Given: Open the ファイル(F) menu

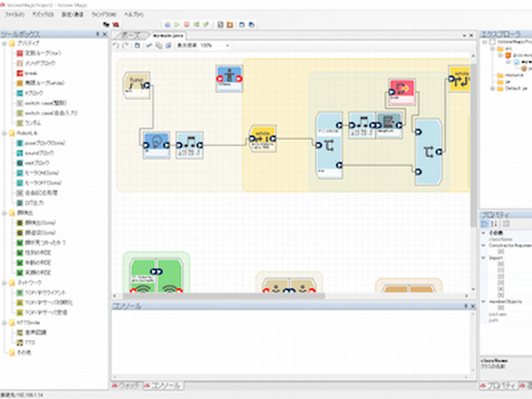Looking at the screenshot, I should [x=15, y=15].
